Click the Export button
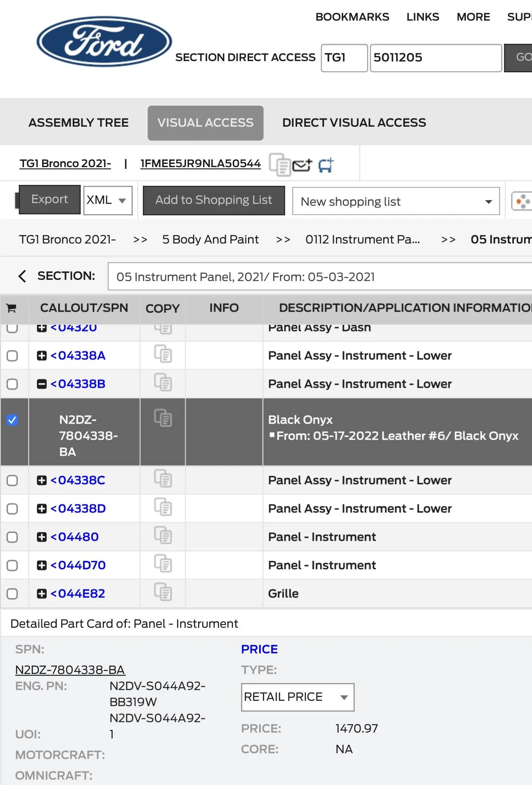Viewport: 532px width, 785px height. [x=50, y=200]
